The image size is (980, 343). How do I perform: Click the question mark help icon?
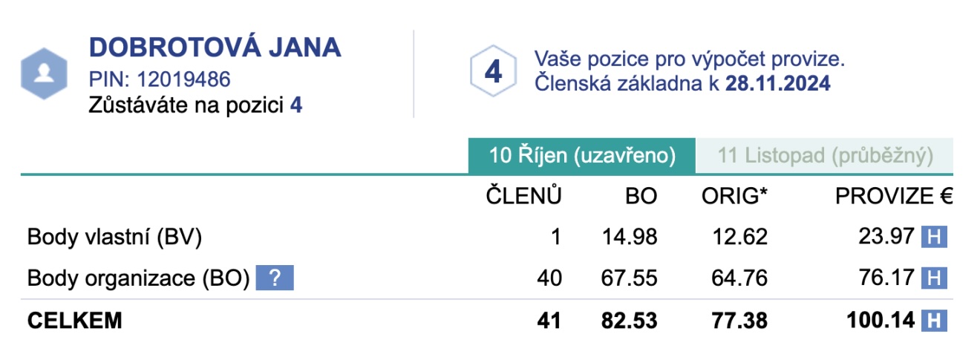coord(275,278)
